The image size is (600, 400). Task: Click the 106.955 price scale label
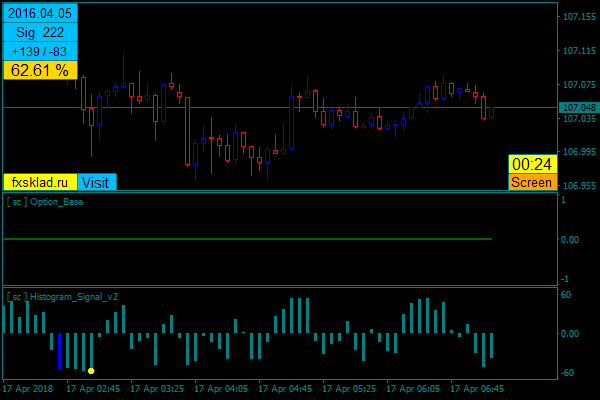pyautogui.click(x=579, y=186)
